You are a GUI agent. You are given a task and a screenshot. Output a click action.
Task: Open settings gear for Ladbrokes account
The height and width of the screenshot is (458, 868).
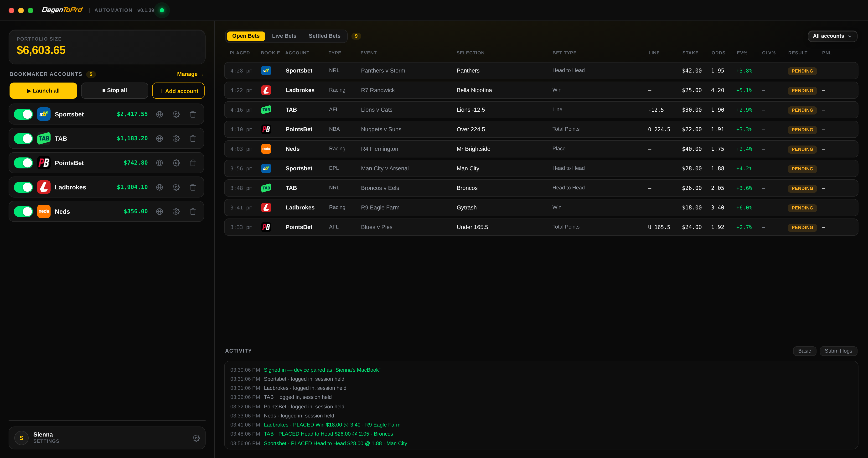click(x=176, y=187)
